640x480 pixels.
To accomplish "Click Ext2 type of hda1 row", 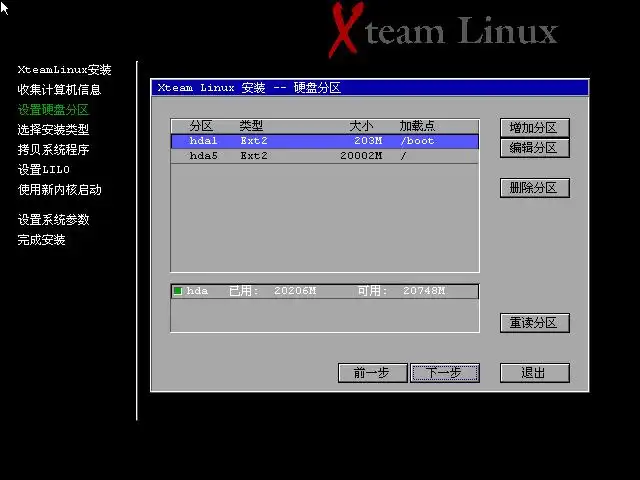I will [x=253, y=141].
